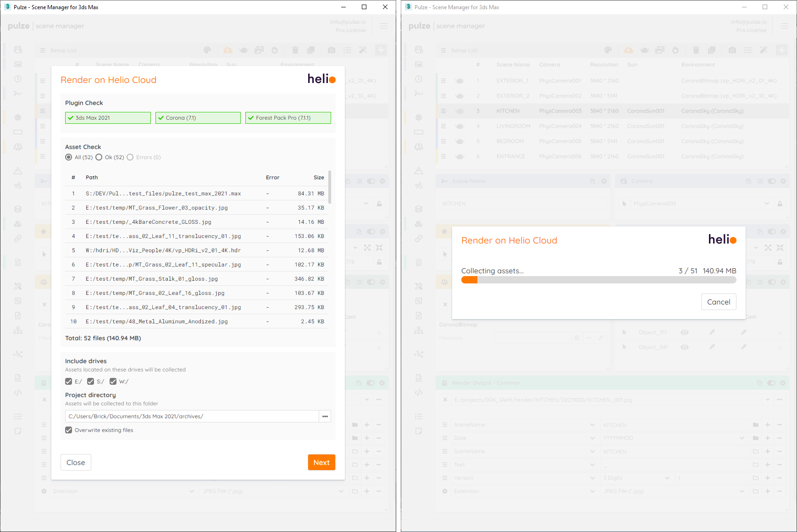This screenshot has width=797, height=532.
Task: Click duplicate setup icon in right window toolbar
Action: click(x=712, y=50)
